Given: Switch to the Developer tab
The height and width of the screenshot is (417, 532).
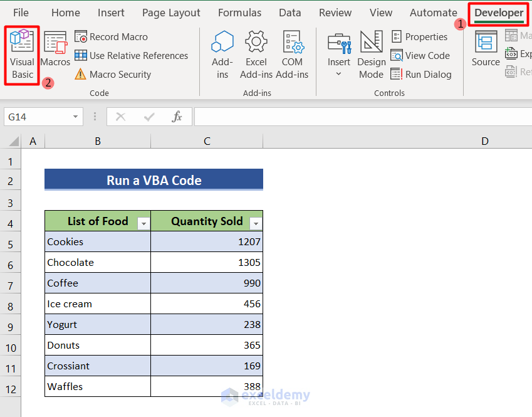Looking at the screenshot, I should click(498, 13).
